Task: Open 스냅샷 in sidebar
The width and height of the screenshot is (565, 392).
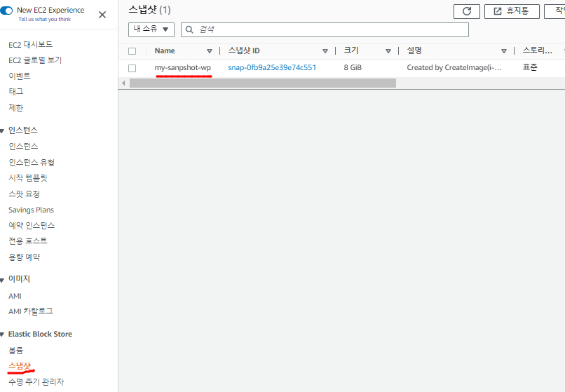Action: click(20, 366)
